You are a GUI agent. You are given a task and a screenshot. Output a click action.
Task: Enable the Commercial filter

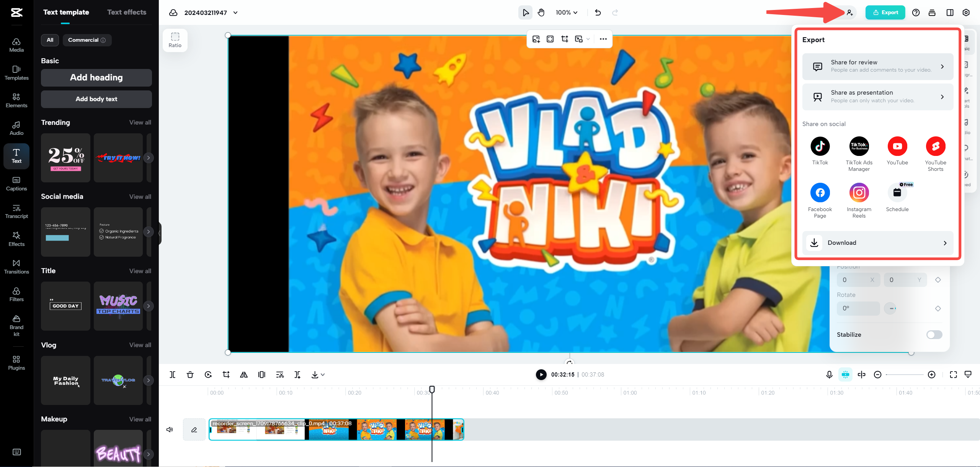pos(87,40)
